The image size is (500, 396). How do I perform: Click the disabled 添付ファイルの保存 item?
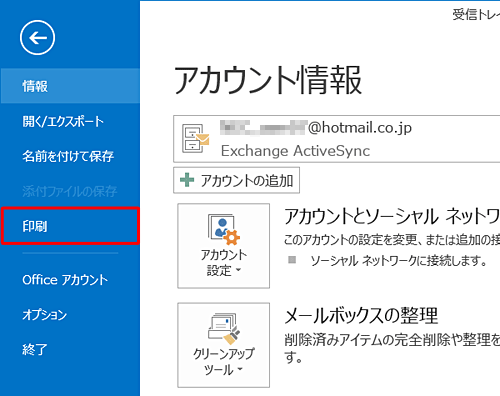click(x=70, y=191)
